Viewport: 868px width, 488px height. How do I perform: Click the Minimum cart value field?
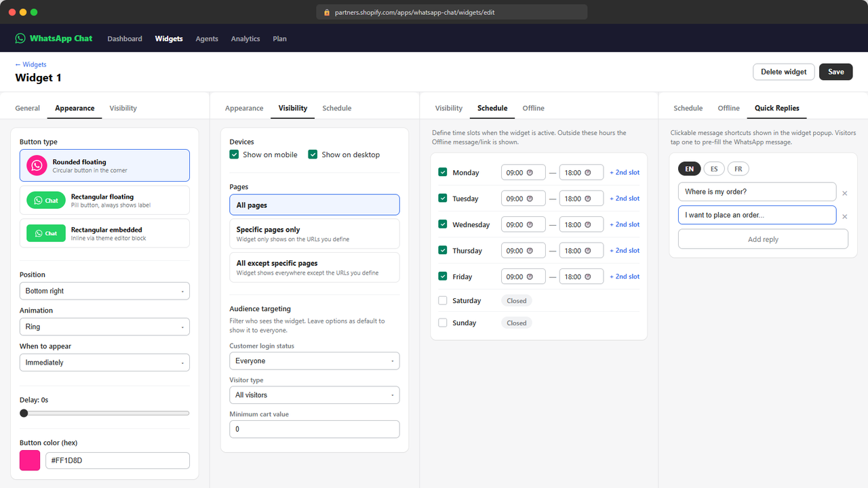click(x=315, y=429)
